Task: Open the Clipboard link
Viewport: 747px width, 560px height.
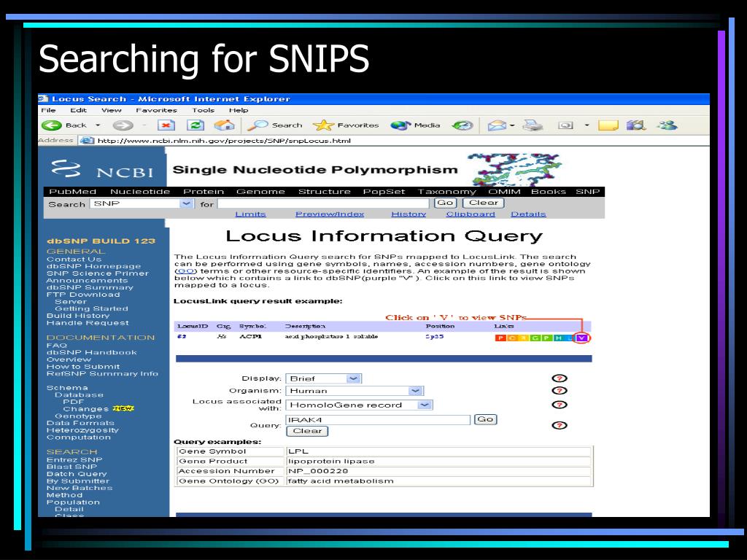Action: coord(471,214)
